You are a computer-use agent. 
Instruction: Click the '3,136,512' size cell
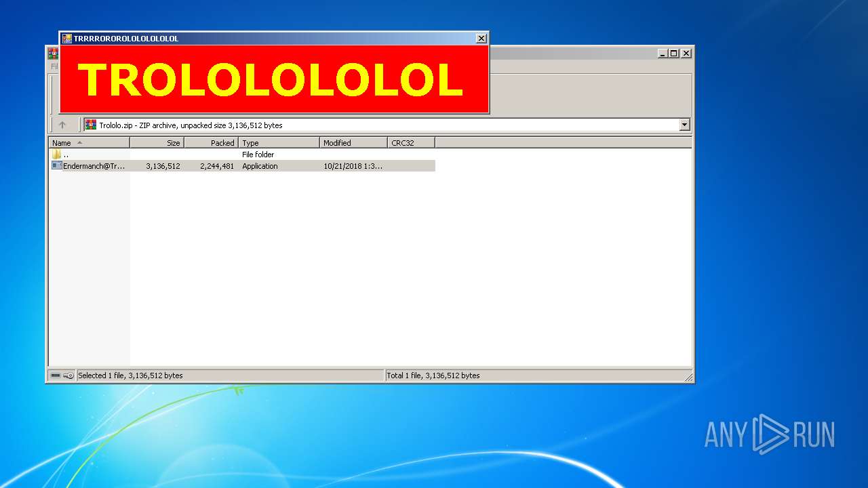[163, 166]
